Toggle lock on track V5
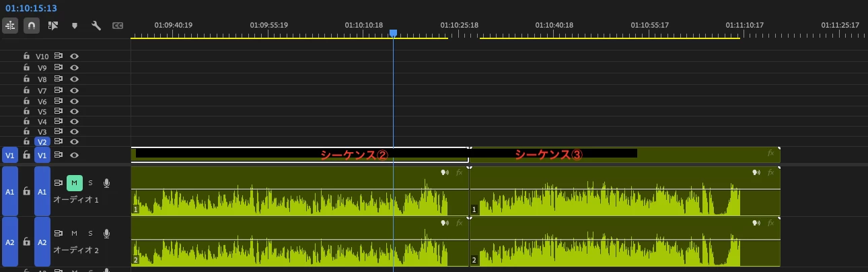868x272 pixels. (26, 111)
